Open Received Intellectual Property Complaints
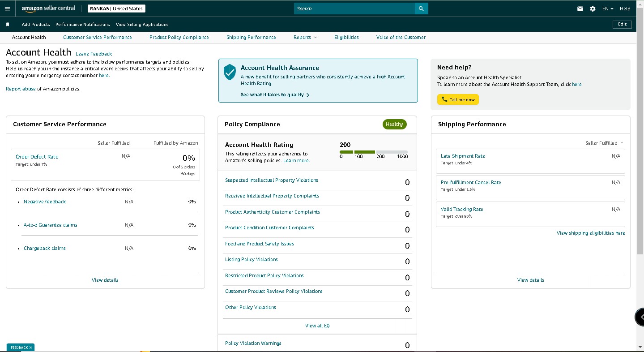This screenshot has height=352, width=644. coord(272,196)
